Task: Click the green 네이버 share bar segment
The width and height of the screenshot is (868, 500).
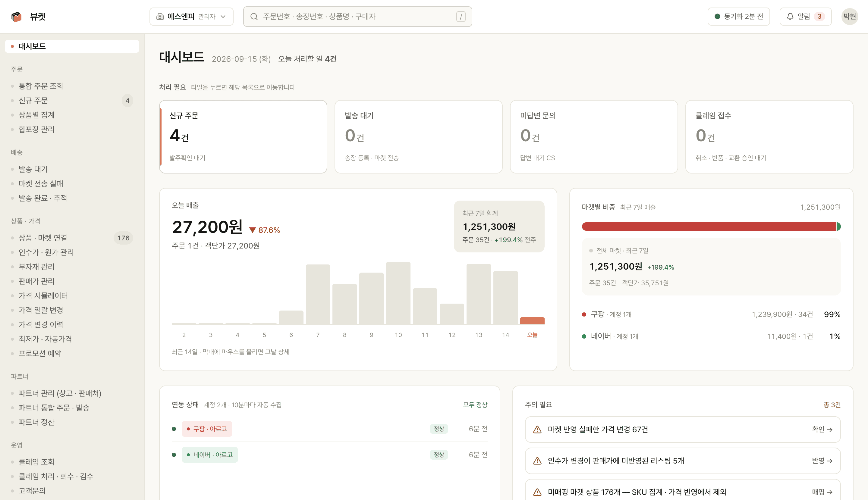Action: click(839, 226)
